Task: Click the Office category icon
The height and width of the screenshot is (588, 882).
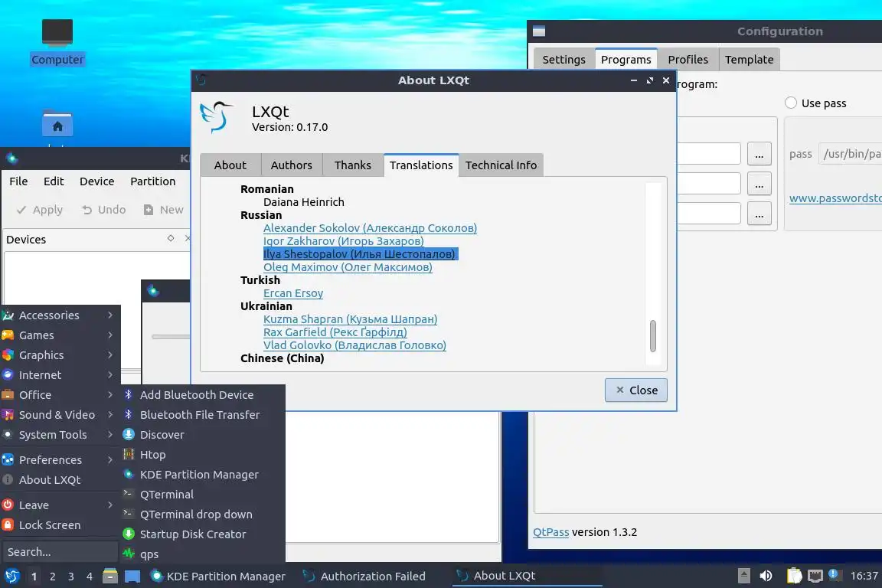Action: point(8,395)
